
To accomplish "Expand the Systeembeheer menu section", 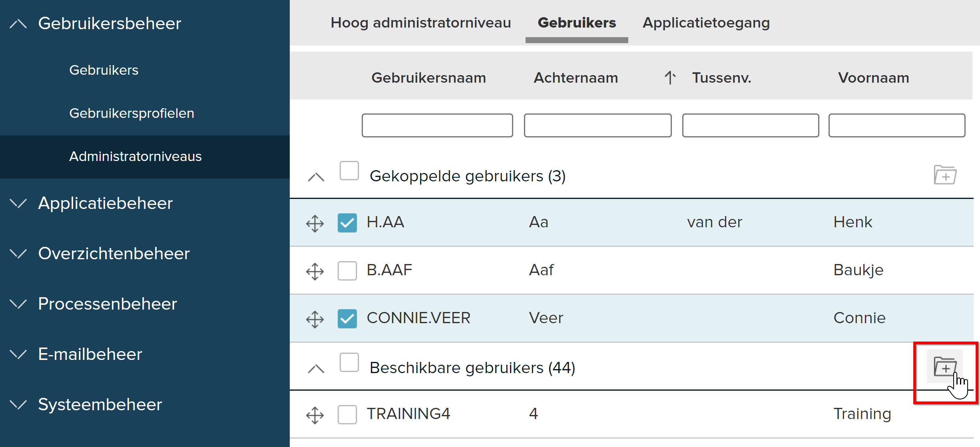I will [x=18, y=405].
